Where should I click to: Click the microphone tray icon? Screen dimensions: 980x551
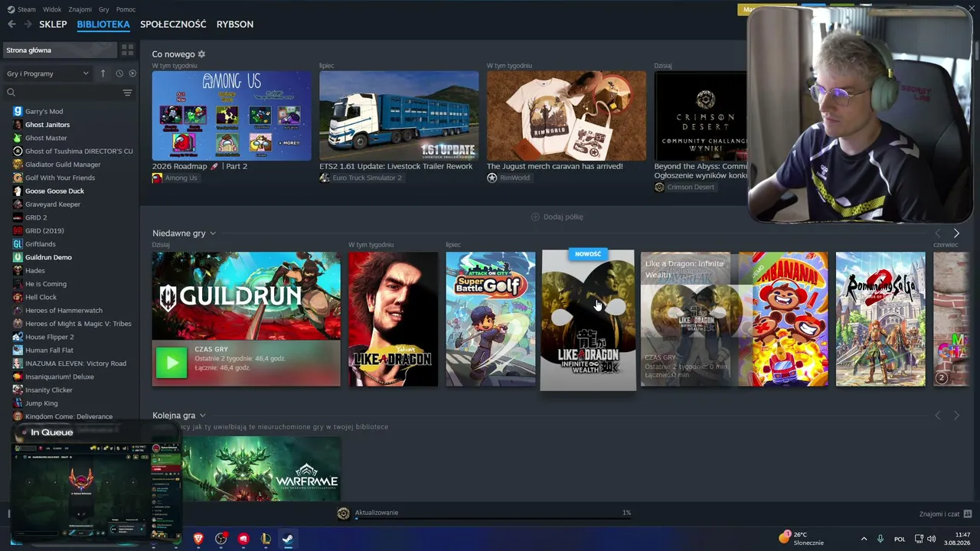pyautogui.click(x=880, y=539)
